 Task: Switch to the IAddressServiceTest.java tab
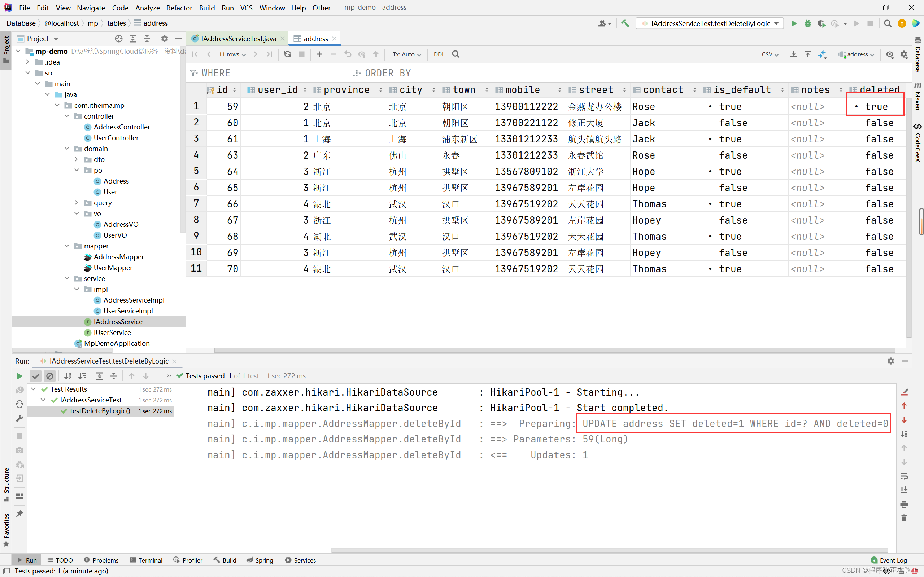tap(238, 39)
